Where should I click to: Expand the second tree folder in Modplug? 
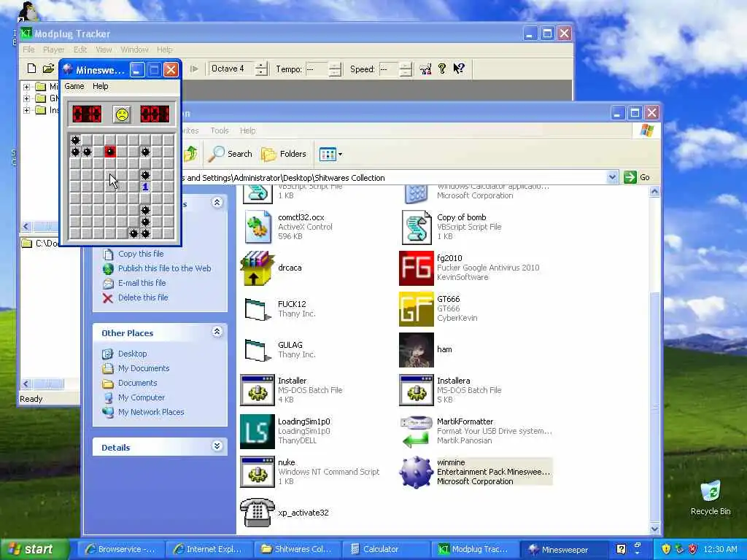(27, 98)
